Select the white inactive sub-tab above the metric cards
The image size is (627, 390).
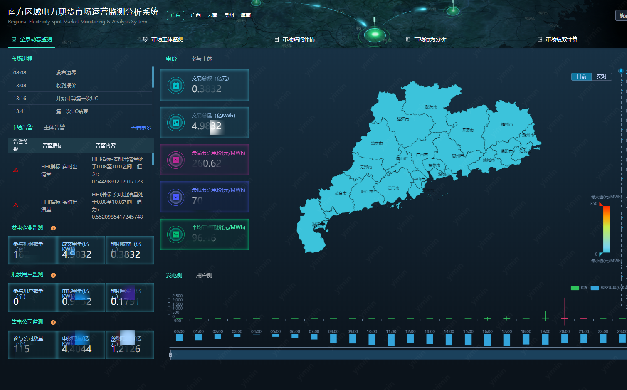(202, 59)
